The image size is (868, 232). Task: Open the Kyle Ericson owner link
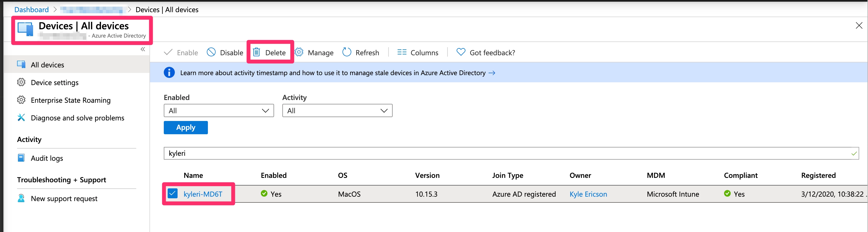point(588,194)
